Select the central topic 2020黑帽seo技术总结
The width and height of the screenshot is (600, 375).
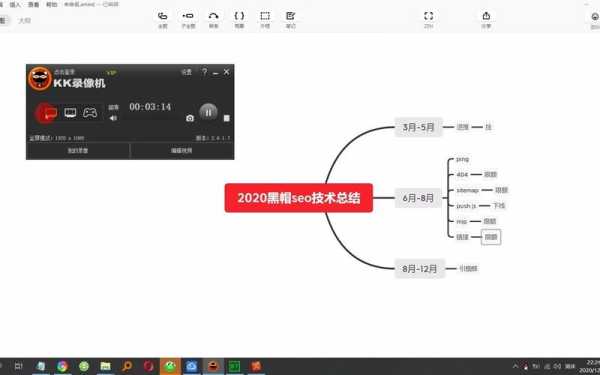pyautogui.click(x=298, y=198)
